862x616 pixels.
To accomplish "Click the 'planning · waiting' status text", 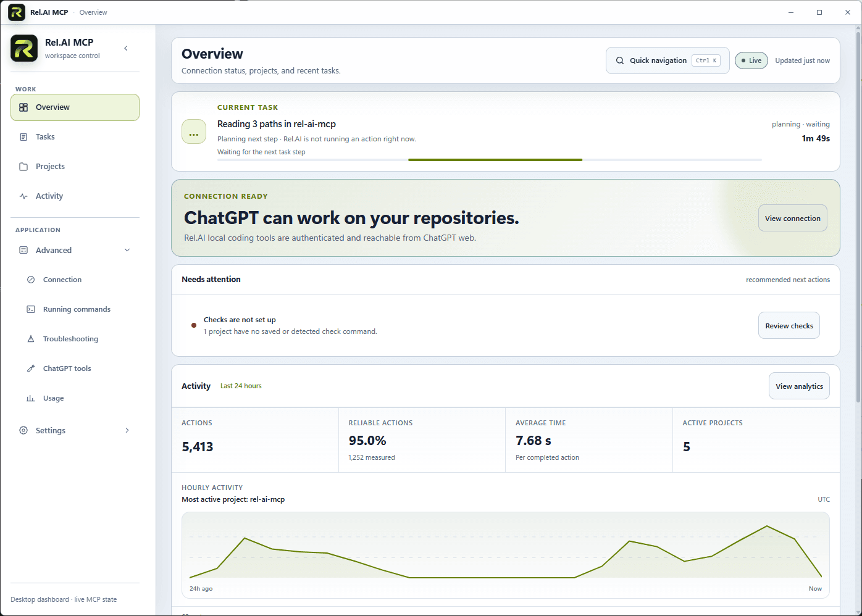I will 801,124.
